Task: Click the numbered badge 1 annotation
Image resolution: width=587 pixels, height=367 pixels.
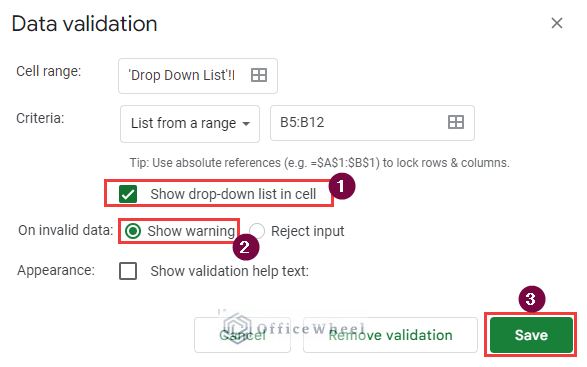Action: (341, 186)
